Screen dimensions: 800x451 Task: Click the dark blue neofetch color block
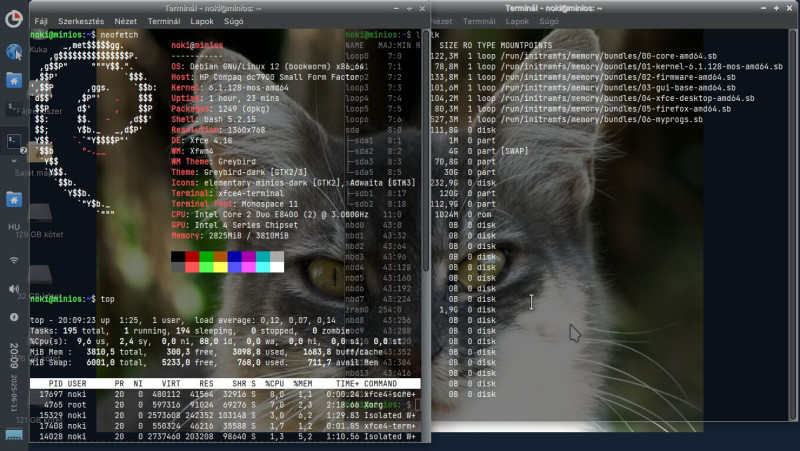(235, 256)
